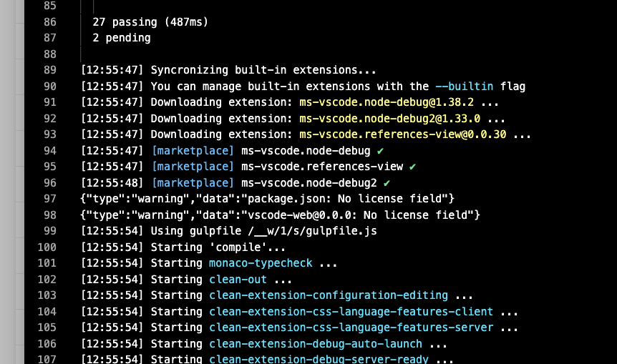The width and height of the screenshot is (617, 364).
Task: Click the clean-out task name
Action: point(238,280)
